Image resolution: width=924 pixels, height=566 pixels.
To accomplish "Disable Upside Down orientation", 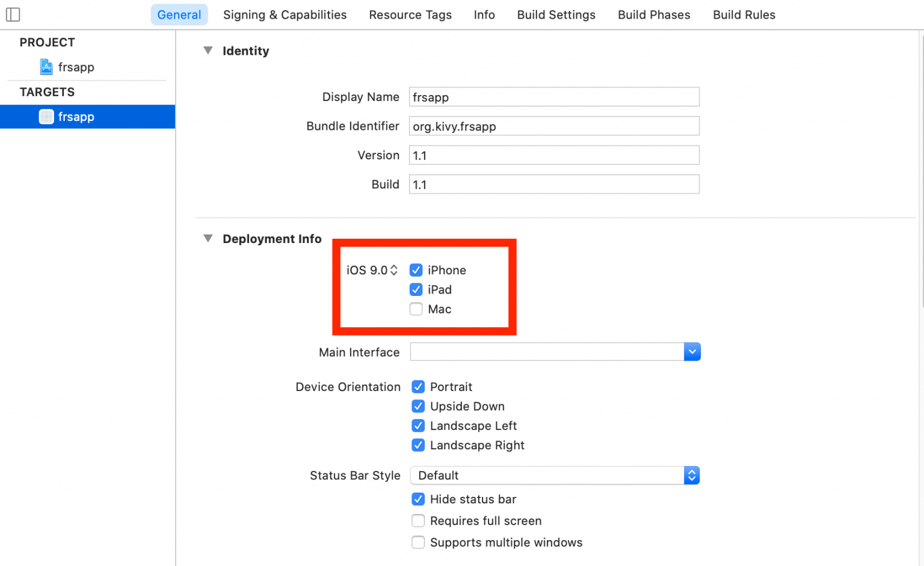I will tap(418, 406).
